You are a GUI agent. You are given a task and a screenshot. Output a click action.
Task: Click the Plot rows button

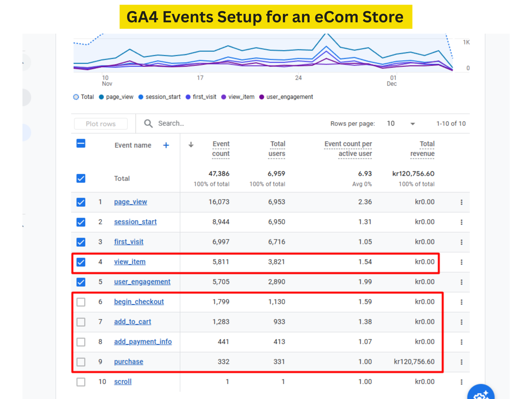coord(101,124)
